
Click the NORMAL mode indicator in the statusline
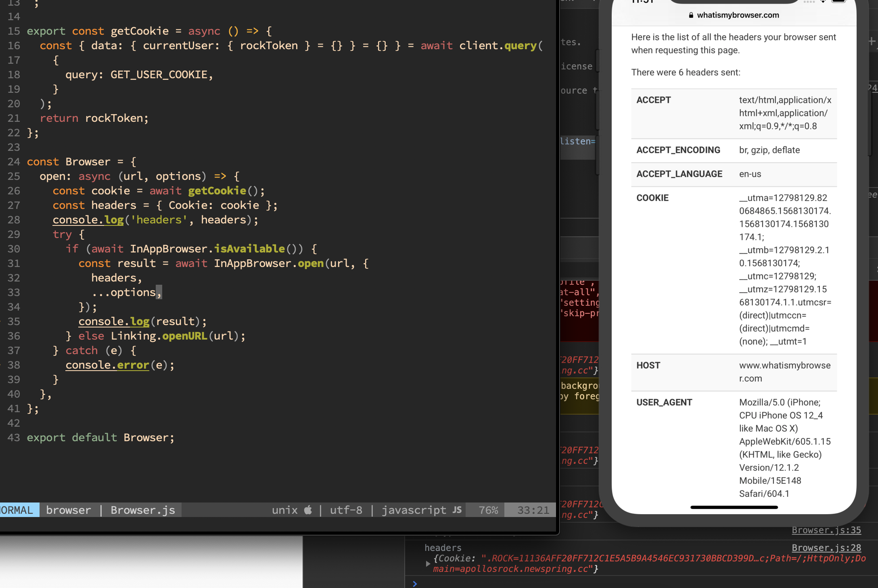pyautogui.click(x=16, y=510)
